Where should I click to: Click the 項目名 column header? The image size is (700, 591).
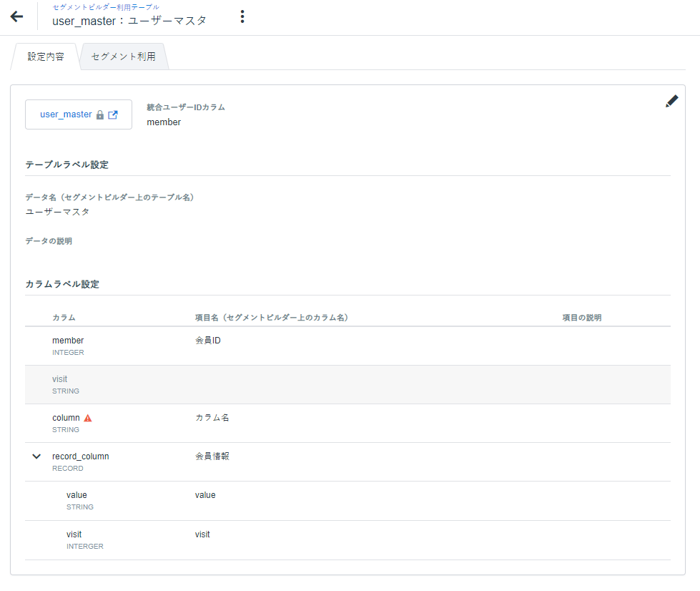point(272,318)
